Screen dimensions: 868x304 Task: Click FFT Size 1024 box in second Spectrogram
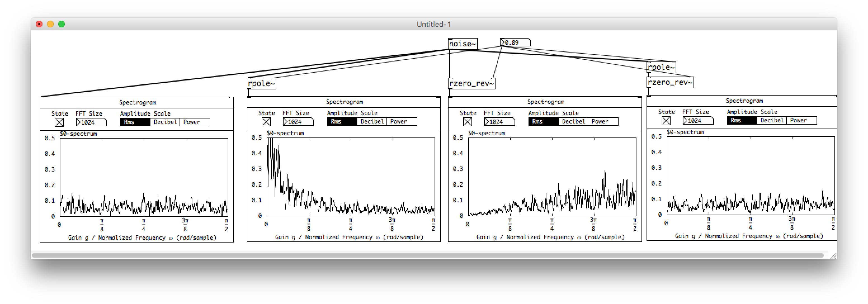[298, 122]
